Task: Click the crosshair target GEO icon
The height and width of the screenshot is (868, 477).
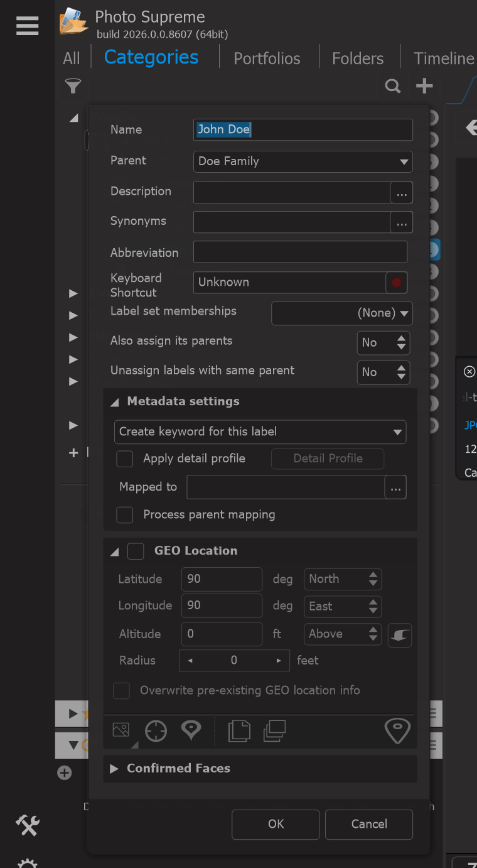Action: [x=156, y=731]
